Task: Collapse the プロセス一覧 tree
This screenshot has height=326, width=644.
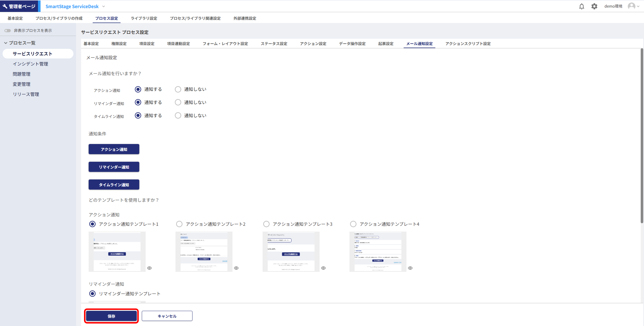Action: coord(6,43)
